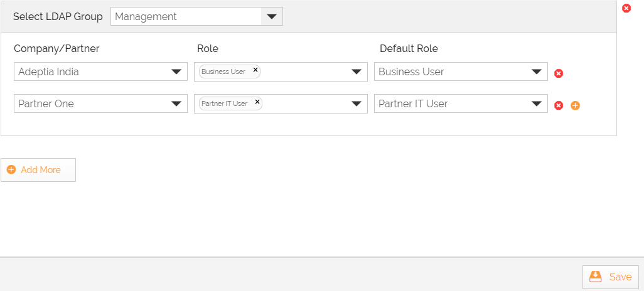Click the plus icon in Add More
Image resolution: width=644 pixels, height=291 pixels.
click(x=11, y=170)
